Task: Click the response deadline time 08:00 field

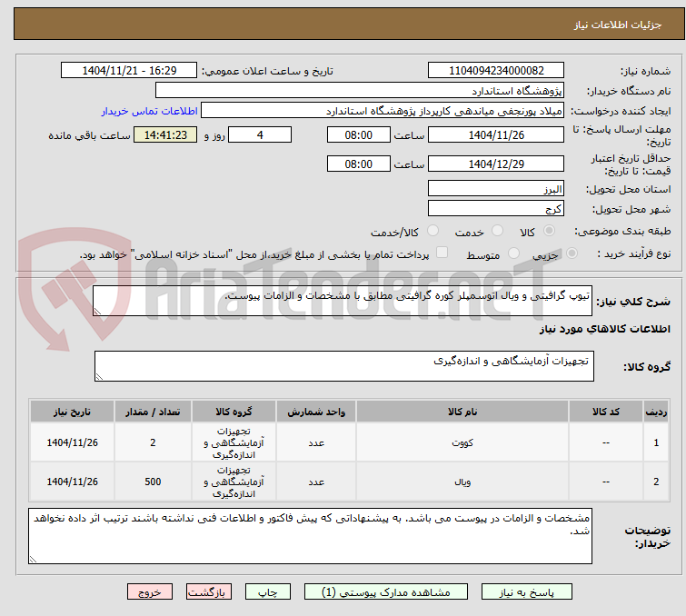Action: [358, 134]
